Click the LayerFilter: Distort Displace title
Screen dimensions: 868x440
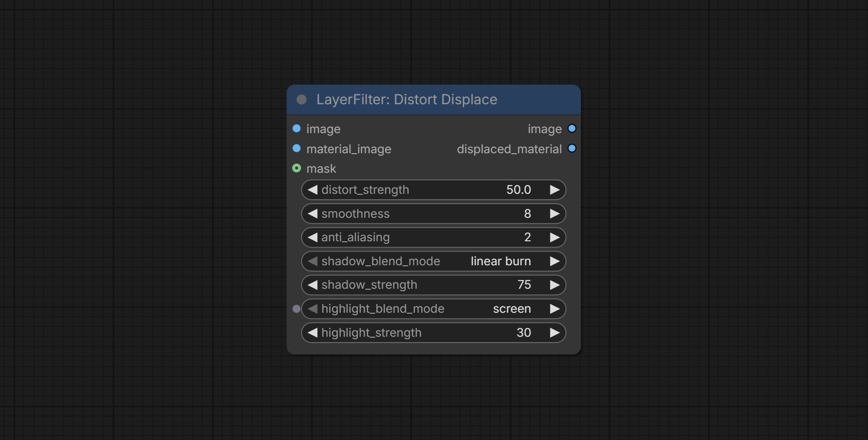pos(406,100)
